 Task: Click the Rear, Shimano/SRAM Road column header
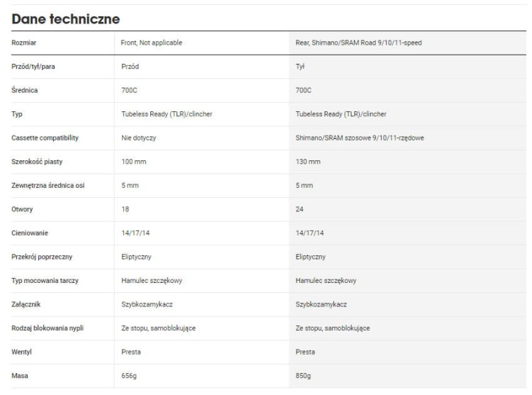tap(359, 43)
